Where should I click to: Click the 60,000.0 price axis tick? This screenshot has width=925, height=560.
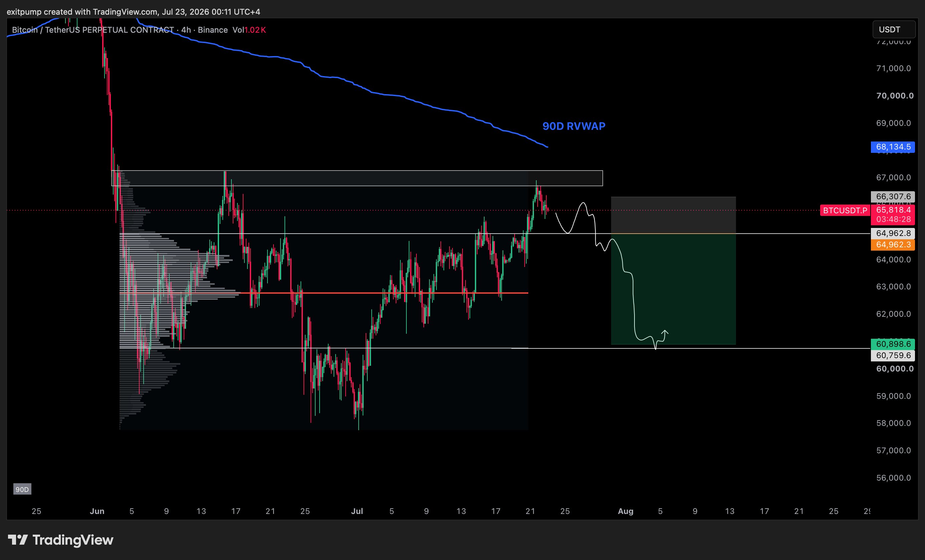pyautogui.click(x=895, y=369)
